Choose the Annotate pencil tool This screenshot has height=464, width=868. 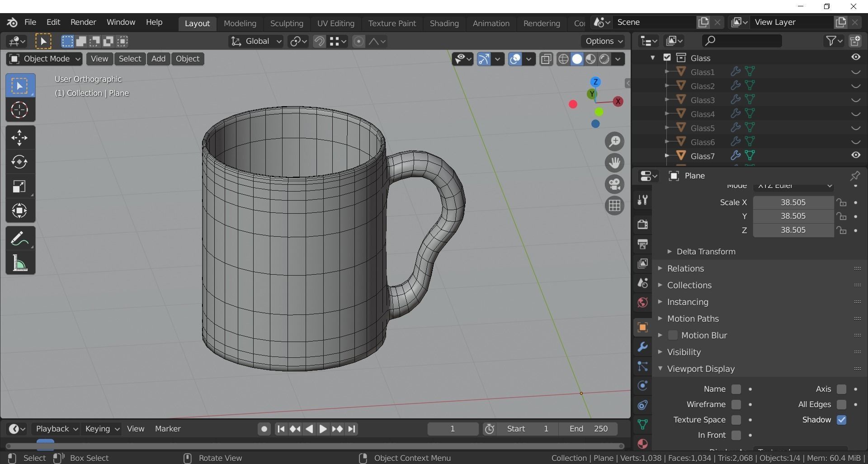click(x=19, y=239)
